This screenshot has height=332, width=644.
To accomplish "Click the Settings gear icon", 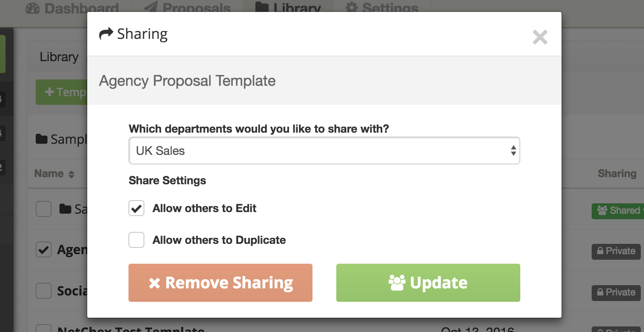I will 352,7.
